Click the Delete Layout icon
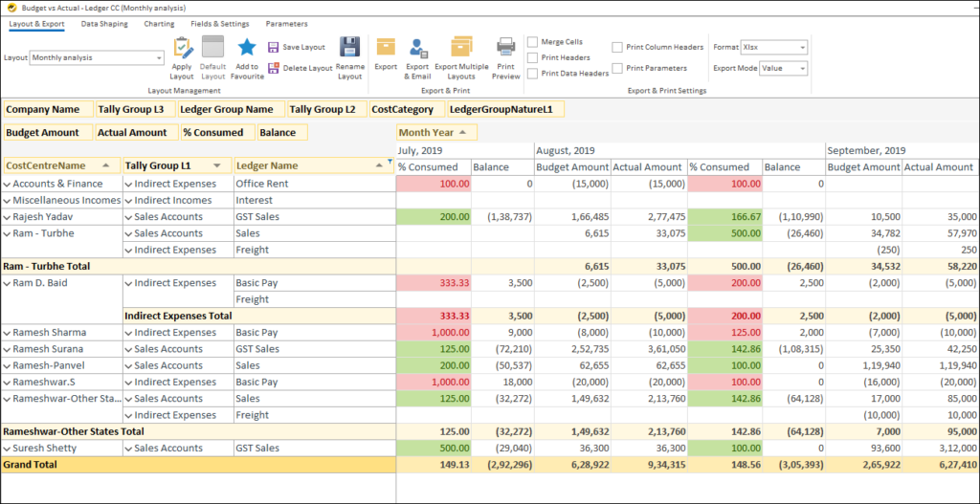Viewport: 980px width, 504px height. coord(274,68)
